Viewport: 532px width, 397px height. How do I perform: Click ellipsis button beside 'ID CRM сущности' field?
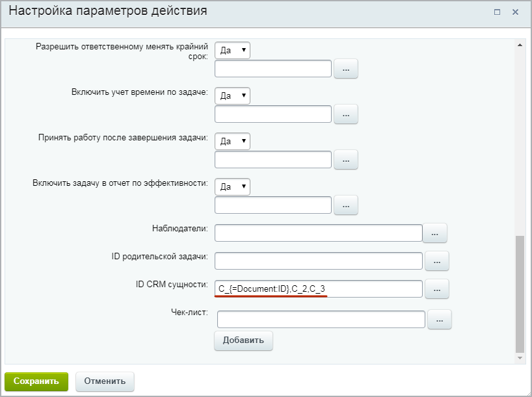(436, 289)
